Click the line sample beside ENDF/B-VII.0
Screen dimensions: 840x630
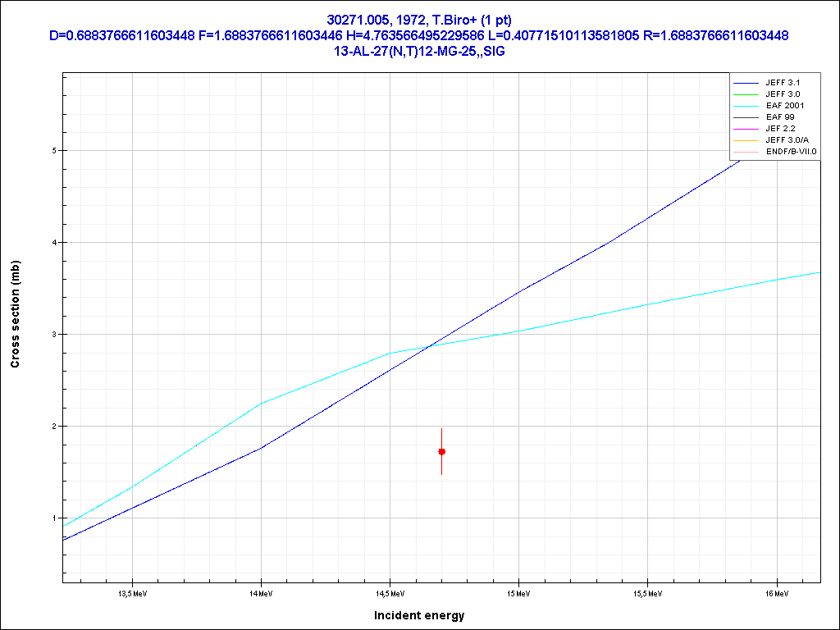pyautogui.click(x=746, y=152)
